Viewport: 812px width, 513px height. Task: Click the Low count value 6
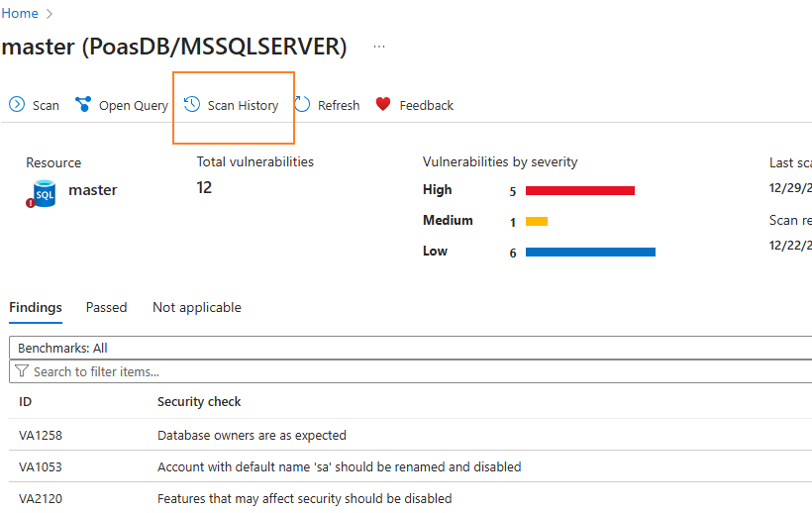tap(513, 254)
